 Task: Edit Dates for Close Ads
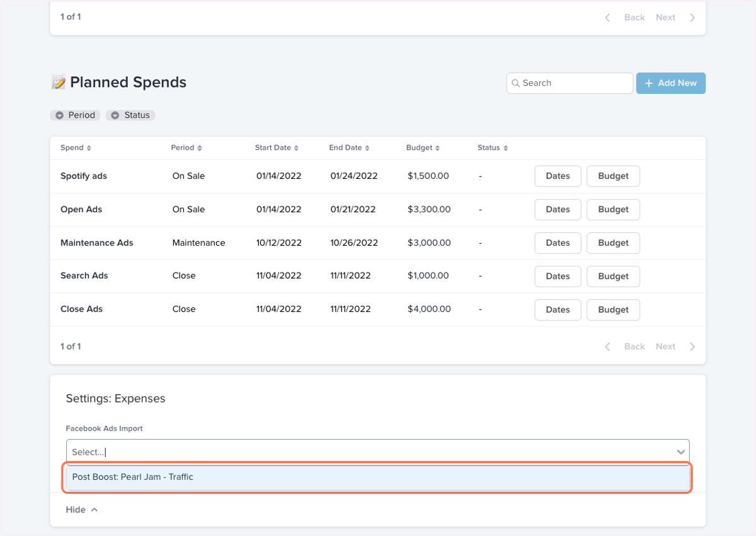pos(558,310)
